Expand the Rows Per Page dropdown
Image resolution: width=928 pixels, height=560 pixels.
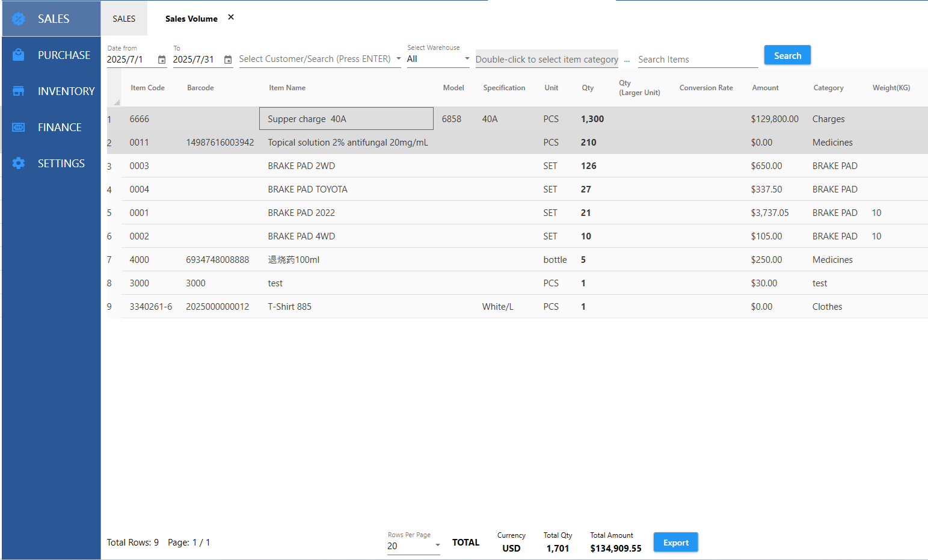pyautogui.click(x=437, y=546)
